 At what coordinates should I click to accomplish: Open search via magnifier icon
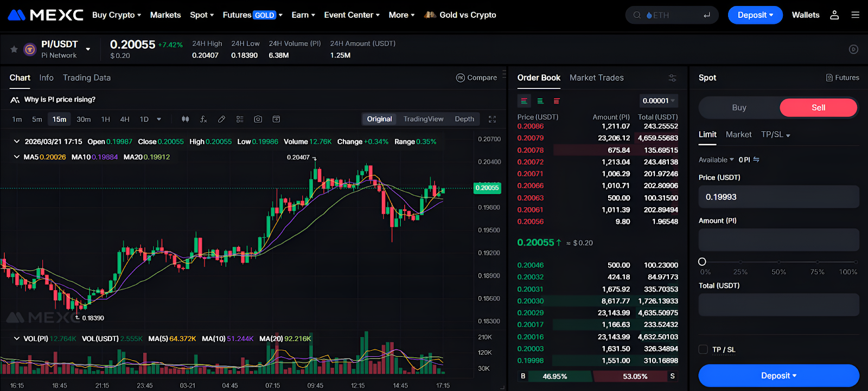coord(637,15)
